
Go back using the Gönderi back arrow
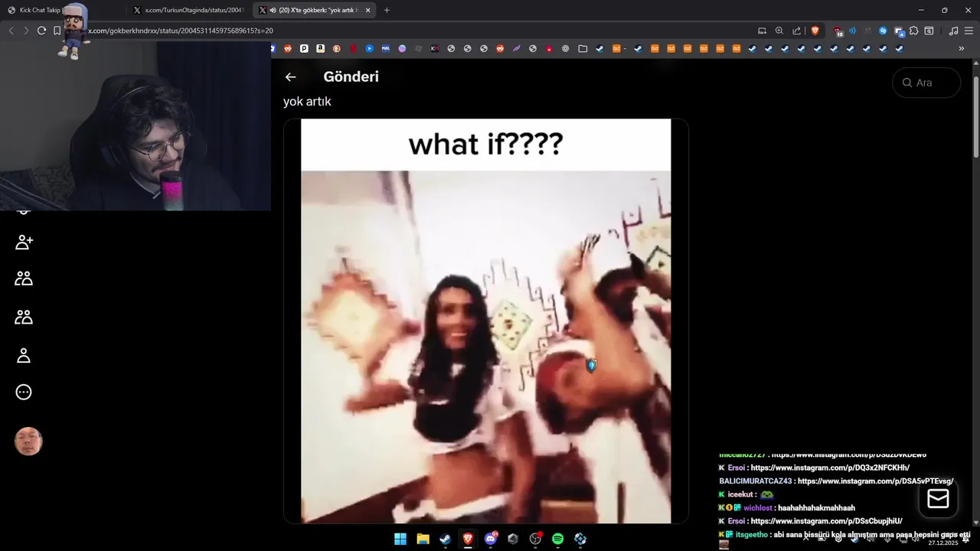pos(290,77)
